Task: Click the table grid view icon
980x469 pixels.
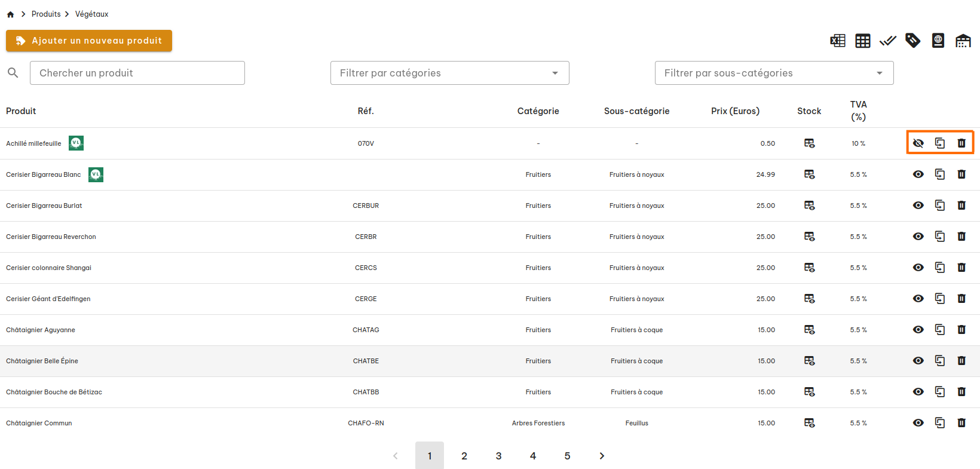Action: 863,41
